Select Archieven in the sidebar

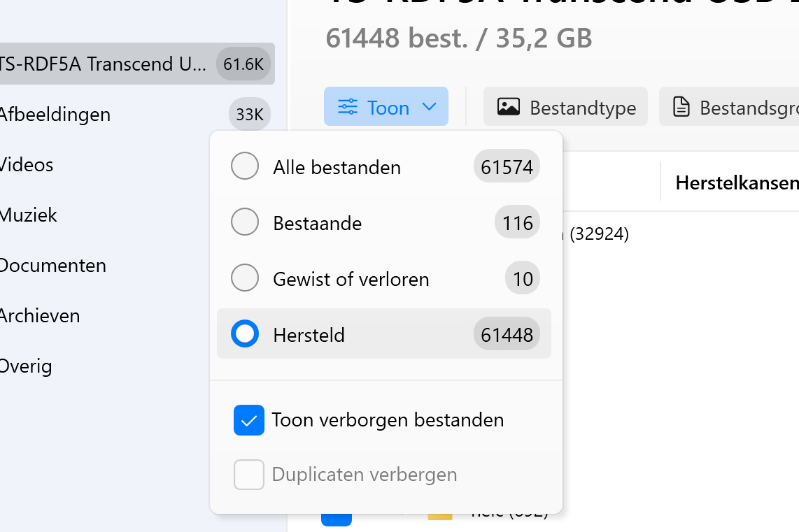click(x=40, y=316)
